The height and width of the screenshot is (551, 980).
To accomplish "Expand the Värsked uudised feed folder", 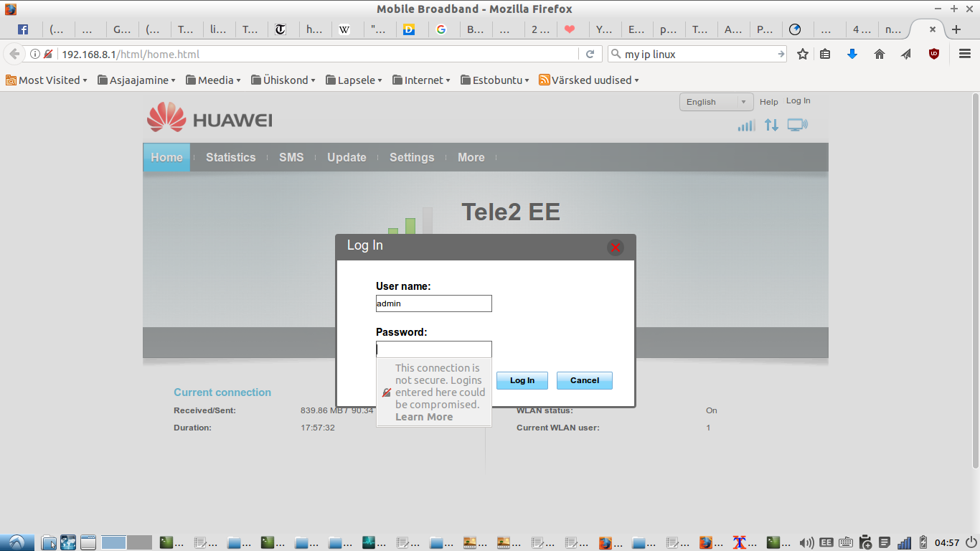I will click(588, 80).
